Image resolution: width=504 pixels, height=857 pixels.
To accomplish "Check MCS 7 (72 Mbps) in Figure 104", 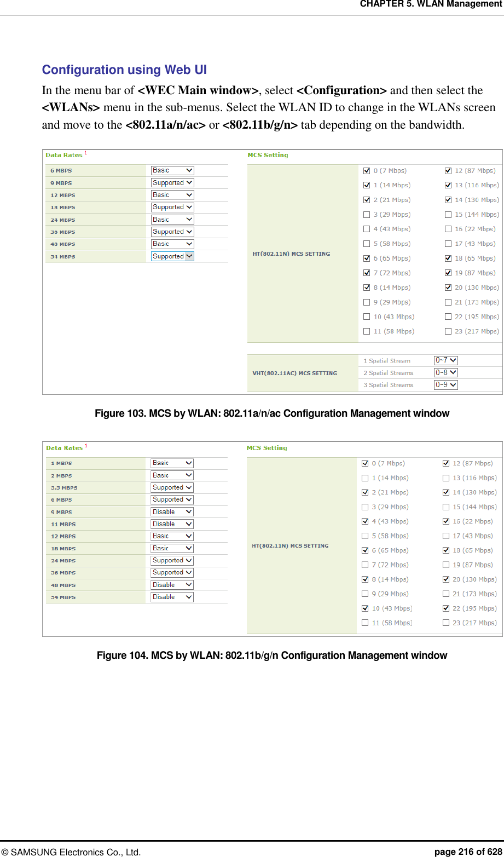I will tap(365, 565).
